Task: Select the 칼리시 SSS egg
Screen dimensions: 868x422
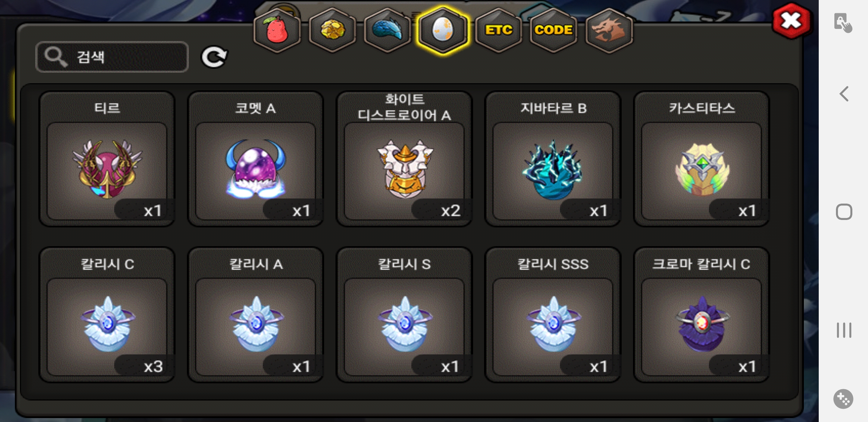Action: pyautogui.click(x=553, y=315)
